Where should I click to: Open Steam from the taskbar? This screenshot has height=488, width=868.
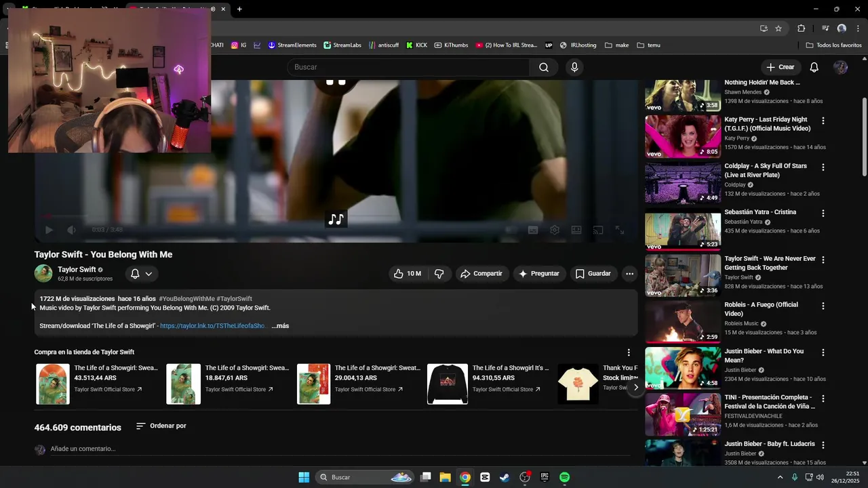pyautogui.click(x=505, y=477)
